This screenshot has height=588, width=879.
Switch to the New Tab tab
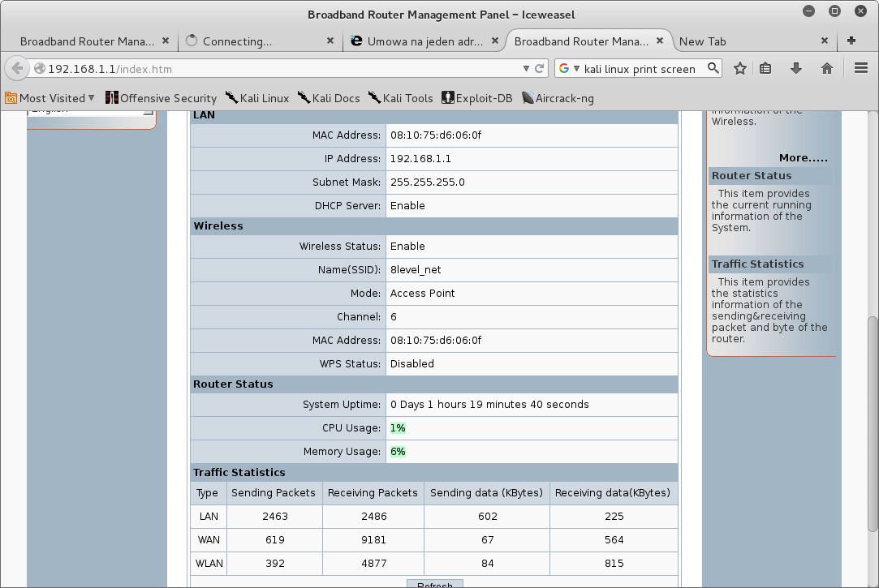tap(702, 41)
